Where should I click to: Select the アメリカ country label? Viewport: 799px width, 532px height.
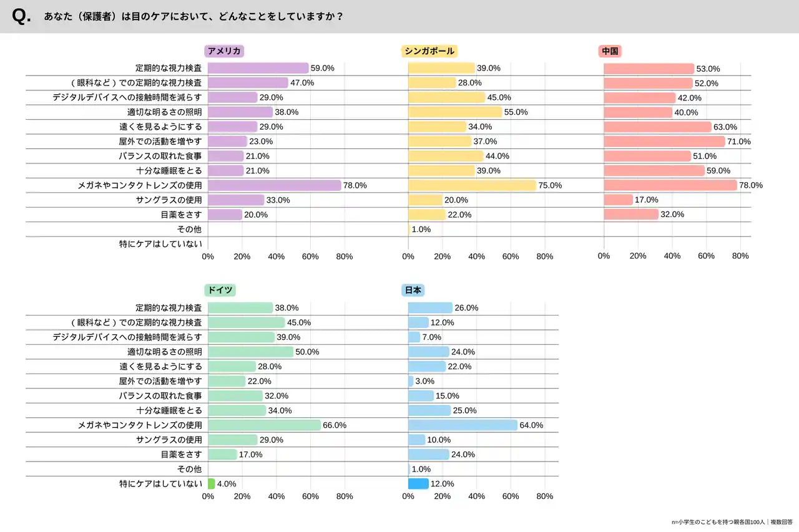tap(225, 51)
